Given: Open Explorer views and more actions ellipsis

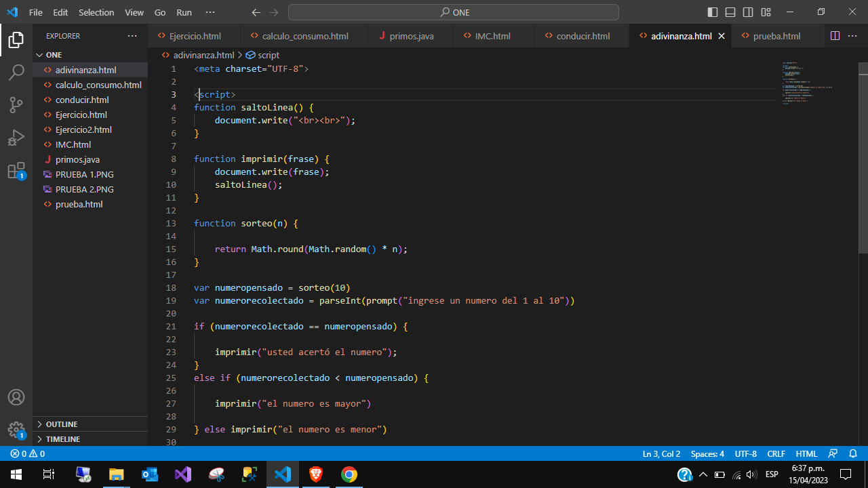Looking at the screenshot, I should [x=132, y=36].
